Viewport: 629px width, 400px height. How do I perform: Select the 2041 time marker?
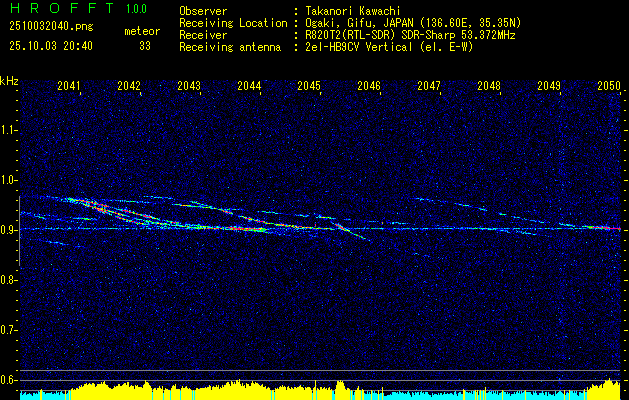coord(69,86)
